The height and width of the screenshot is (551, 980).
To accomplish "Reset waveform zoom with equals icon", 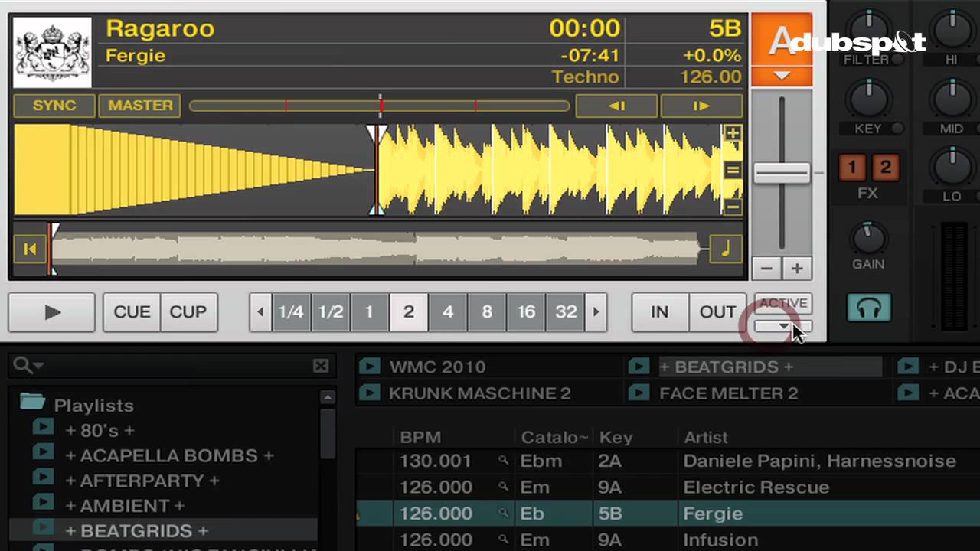I will (x=733, y=169).
